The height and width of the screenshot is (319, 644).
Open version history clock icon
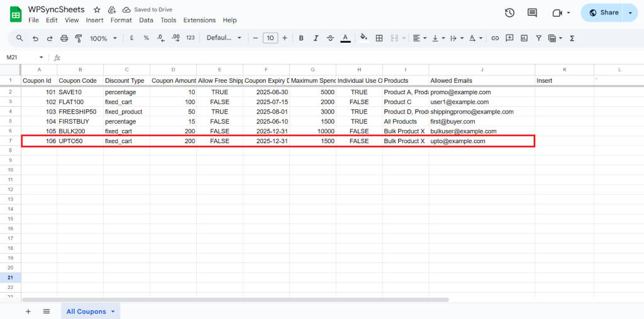509,13
